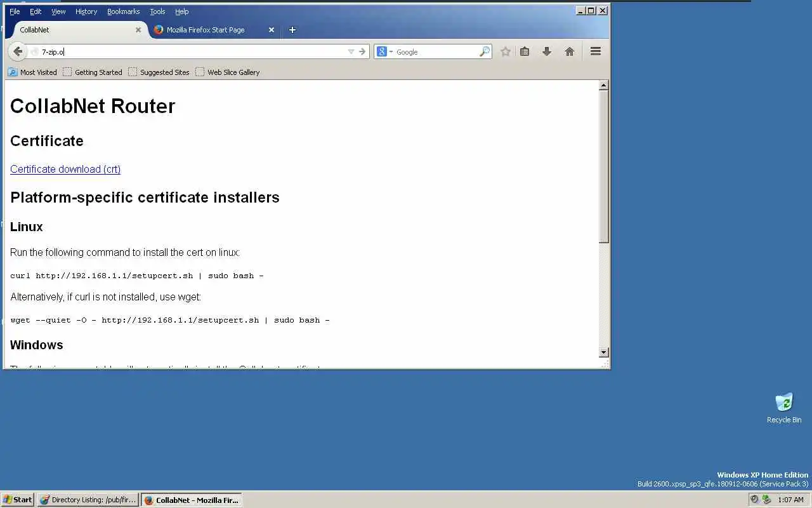Choose search engine via the Google icon dropdown
This screenshot has width=812, height=508.
pos(384,51)
